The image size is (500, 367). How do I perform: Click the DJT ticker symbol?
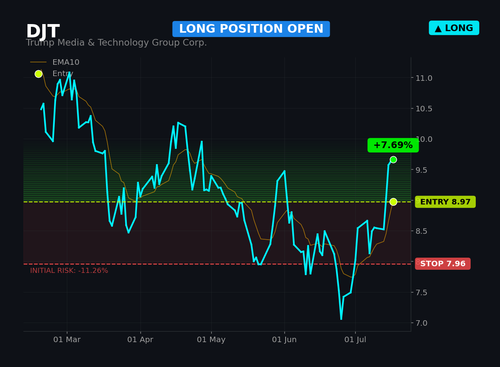pos(43,31)
